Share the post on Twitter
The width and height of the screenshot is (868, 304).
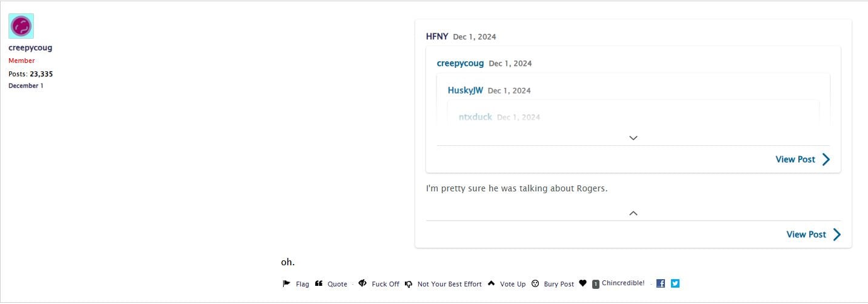pos(675,283)
